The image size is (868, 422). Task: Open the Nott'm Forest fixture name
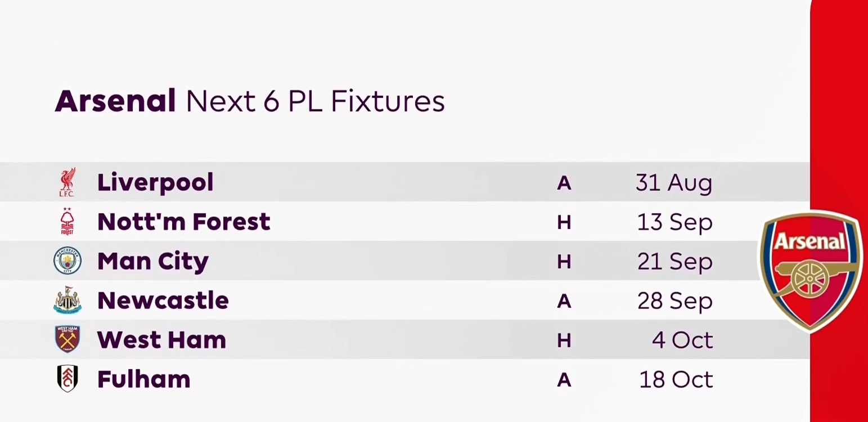pyautogui.click(x=183, y=222)
